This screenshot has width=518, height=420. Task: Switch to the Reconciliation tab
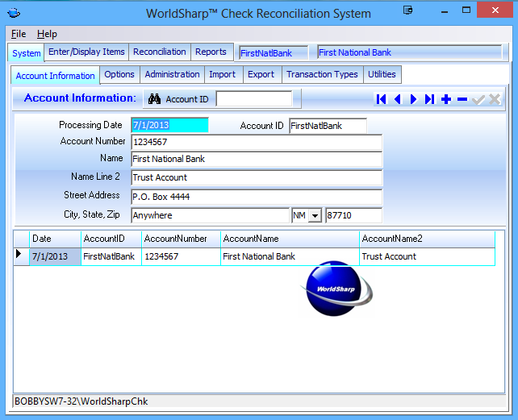[160, 52]
